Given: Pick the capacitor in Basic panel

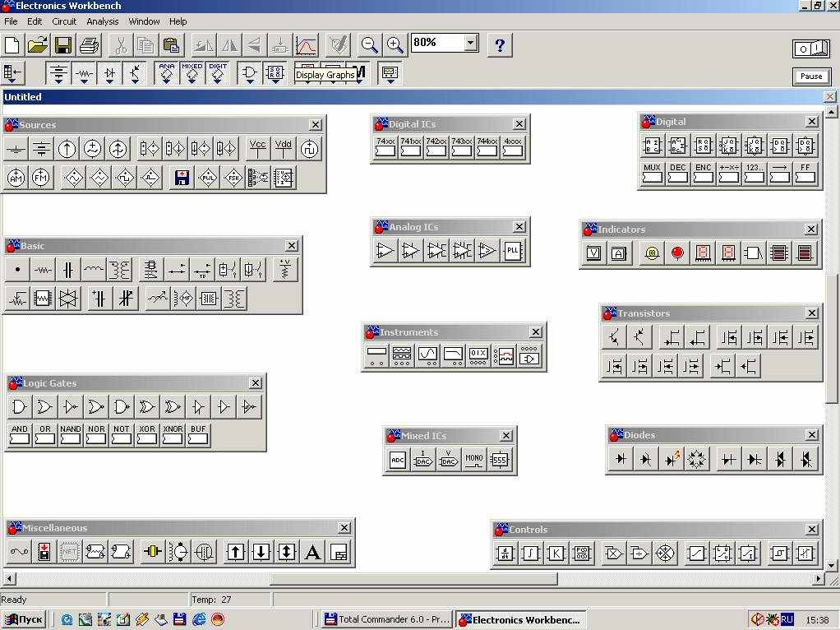Looking at the screenshot, I should pyautogui.click(x=68, y=270).
